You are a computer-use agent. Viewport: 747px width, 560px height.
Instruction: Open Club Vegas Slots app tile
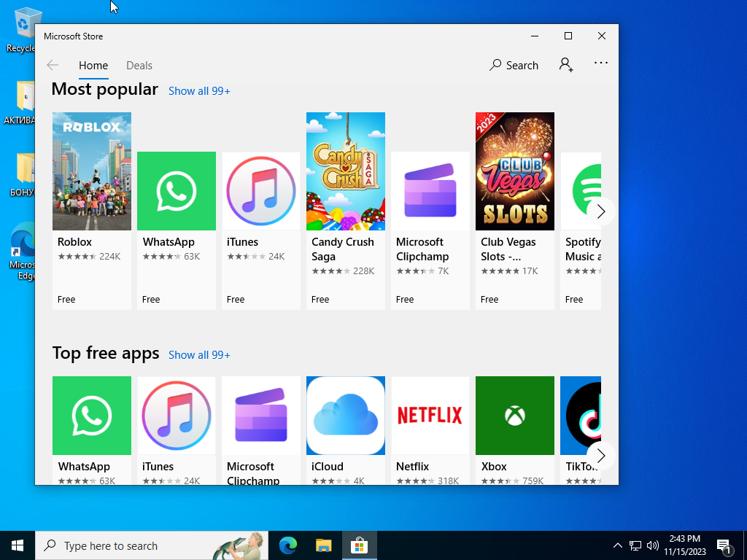(515, 211)
